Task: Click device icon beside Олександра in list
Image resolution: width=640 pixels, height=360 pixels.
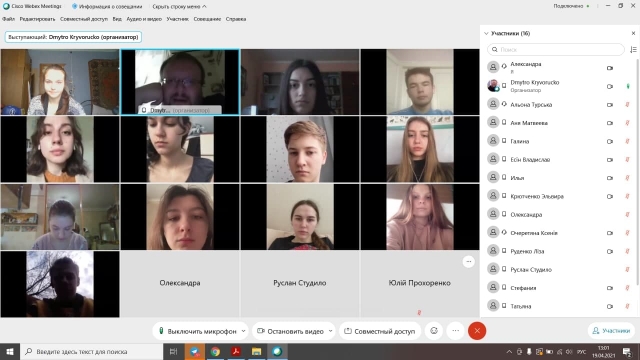Action: pos(504,214)
